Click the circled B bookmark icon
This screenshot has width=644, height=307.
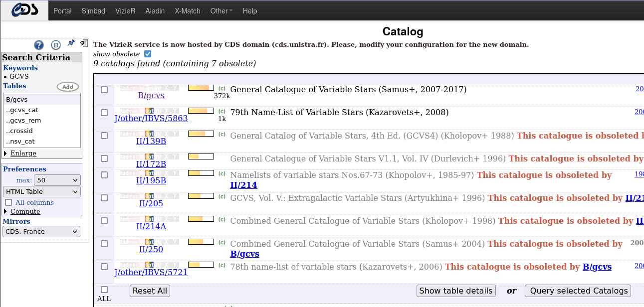pos(56,45)
